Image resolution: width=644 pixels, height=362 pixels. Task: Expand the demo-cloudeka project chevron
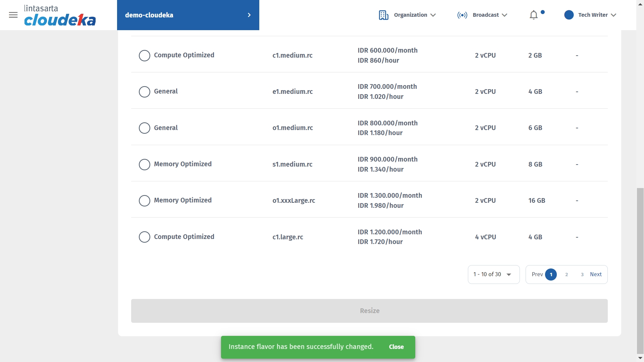coord(249,15)
